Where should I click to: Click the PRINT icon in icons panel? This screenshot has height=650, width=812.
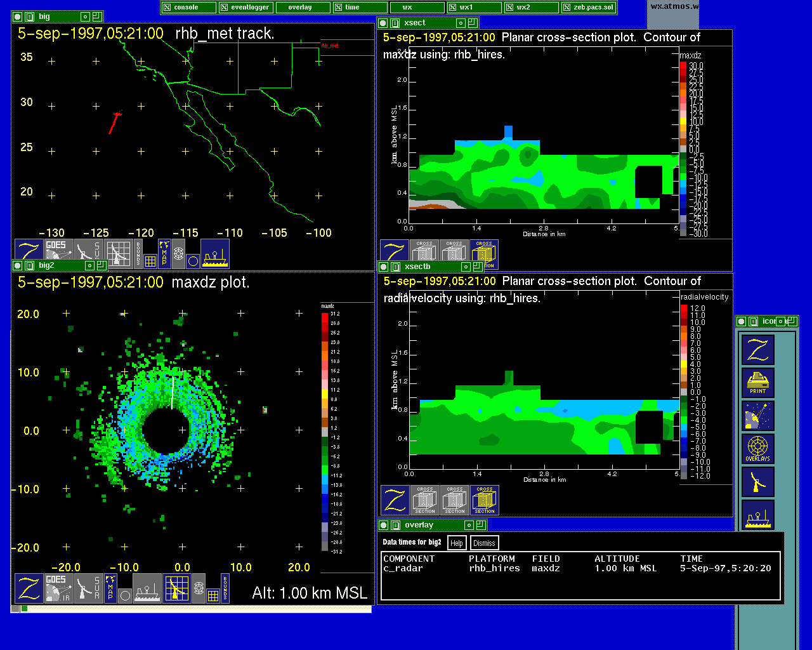pyautogui.click(x=758, y=383)
